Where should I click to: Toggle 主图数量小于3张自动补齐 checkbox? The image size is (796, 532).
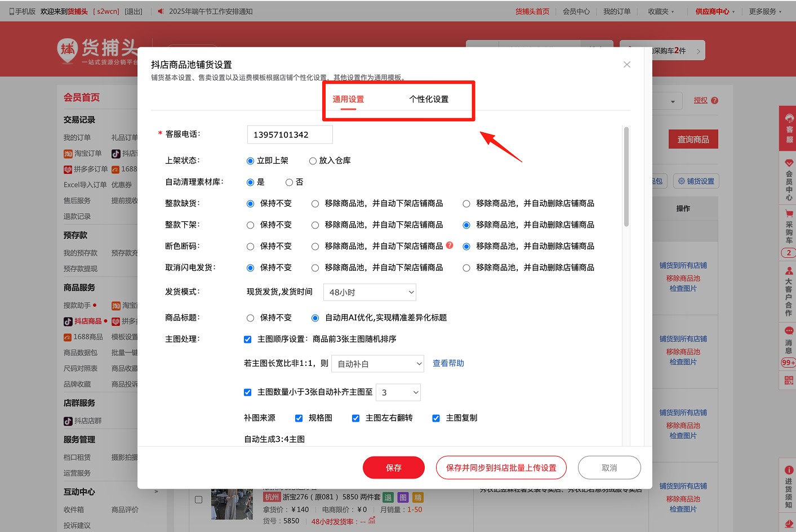247,392
